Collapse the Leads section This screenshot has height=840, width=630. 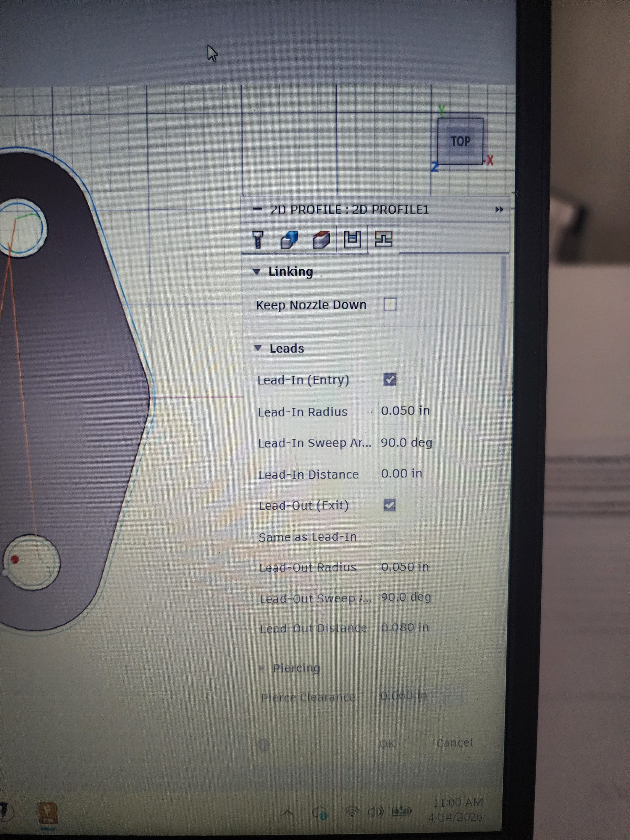[258, 348]
